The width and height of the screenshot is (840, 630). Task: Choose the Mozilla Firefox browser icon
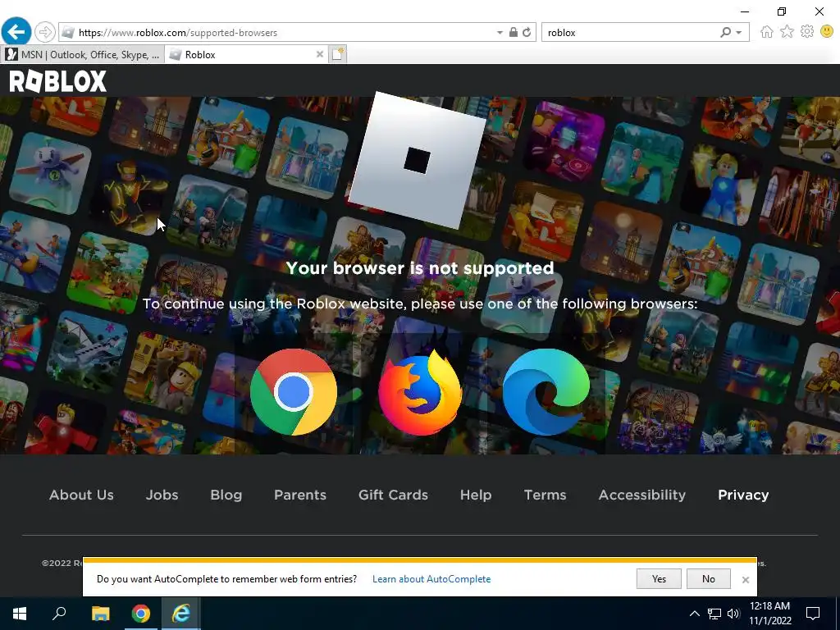(420, 393)
